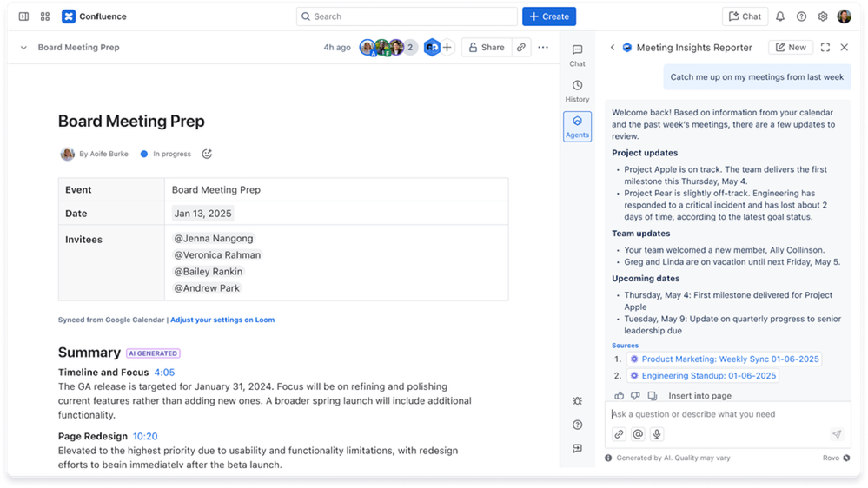
Task: Click @Andrew Park mention
Action: pos(207,288)
